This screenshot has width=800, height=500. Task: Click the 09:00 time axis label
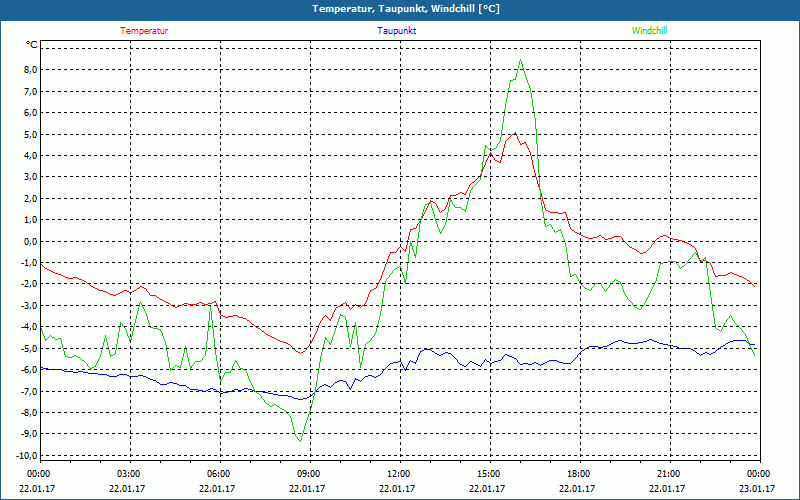tap(308, 474)
